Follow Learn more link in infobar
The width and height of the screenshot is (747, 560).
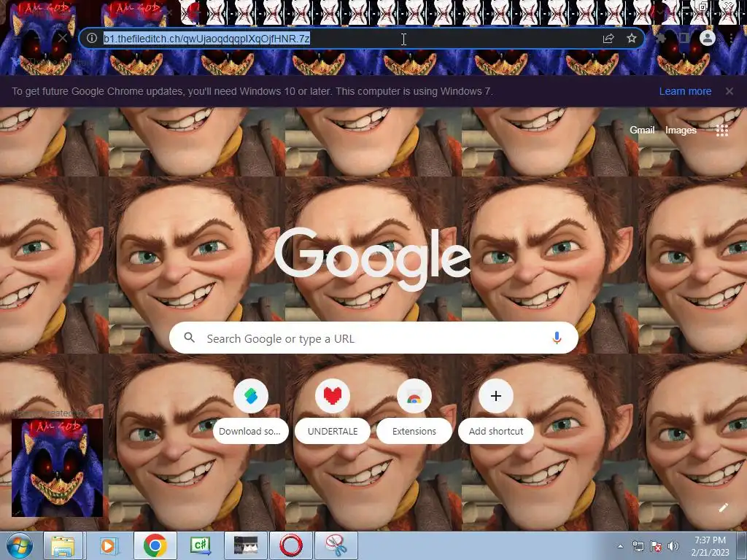click(685, 91)
